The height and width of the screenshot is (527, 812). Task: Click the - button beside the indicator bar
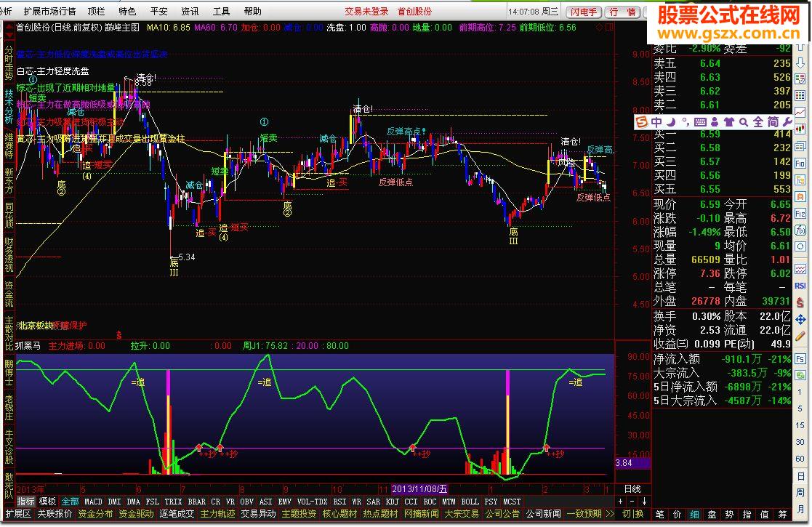tap(632, 501)
